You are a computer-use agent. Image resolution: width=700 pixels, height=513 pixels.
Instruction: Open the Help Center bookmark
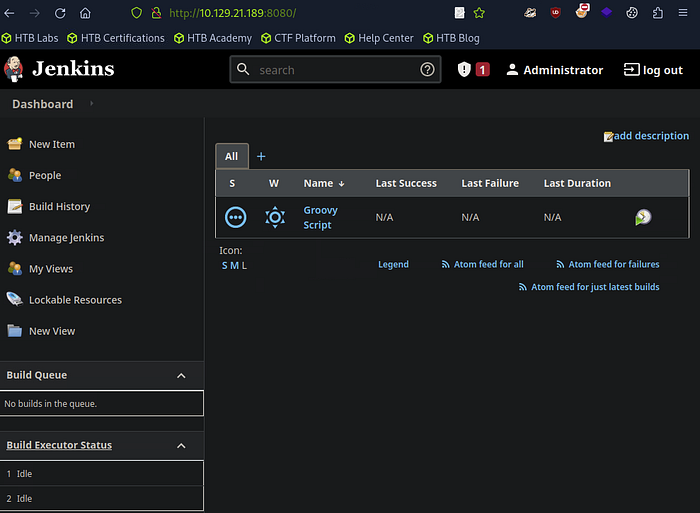tap(379, 38)
